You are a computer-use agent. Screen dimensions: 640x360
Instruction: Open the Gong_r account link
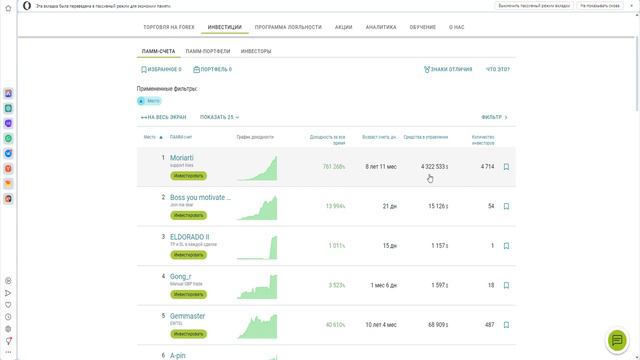[180, 277]
